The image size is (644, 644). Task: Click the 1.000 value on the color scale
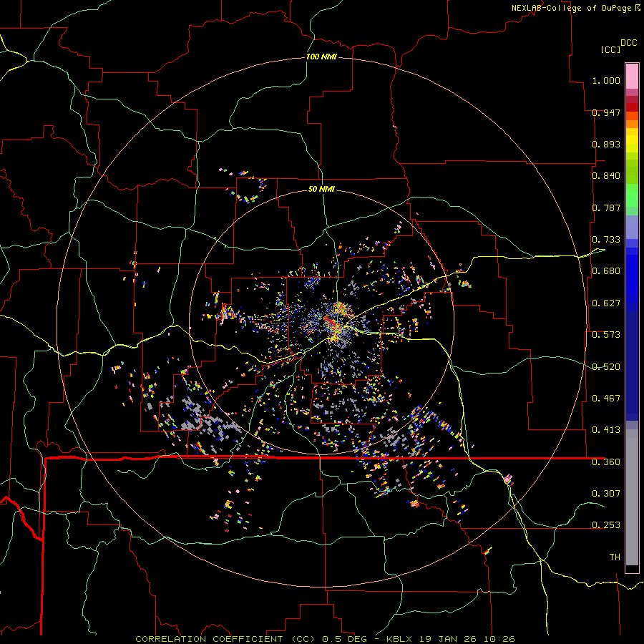(x=606, y=80)
